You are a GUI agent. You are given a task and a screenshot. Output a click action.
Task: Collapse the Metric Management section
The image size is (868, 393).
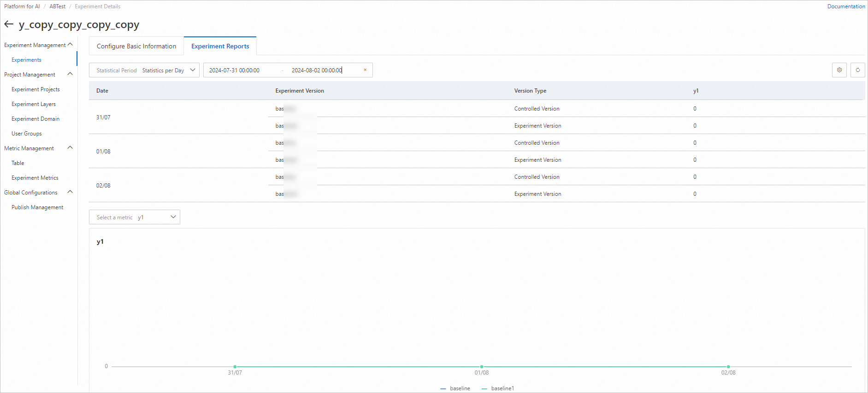point(70,148)
